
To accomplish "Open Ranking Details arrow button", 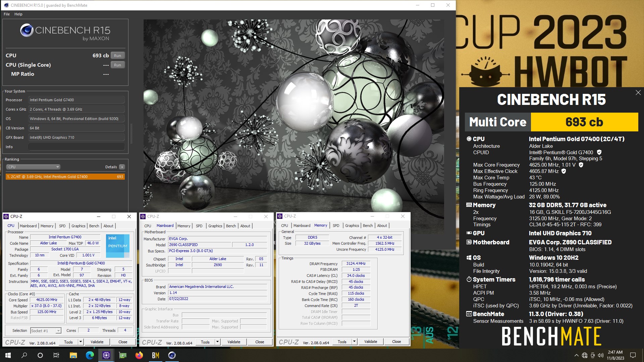I will [122, 167].
